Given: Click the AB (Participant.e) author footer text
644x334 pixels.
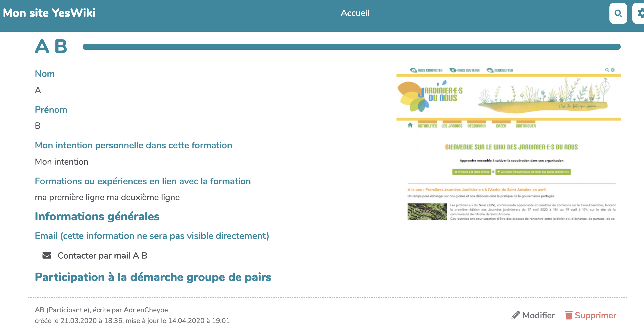Looking at the screenshot, I should point(101,310).
